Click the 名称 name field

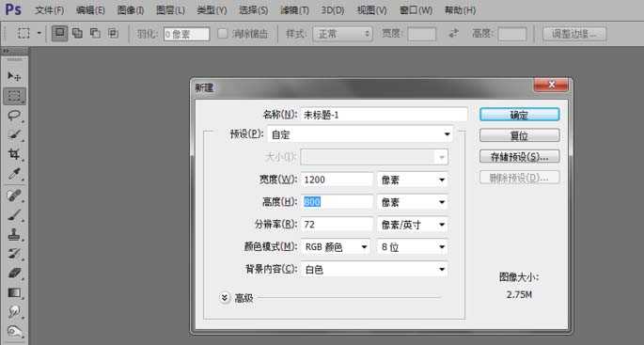(x=384, y=115)
